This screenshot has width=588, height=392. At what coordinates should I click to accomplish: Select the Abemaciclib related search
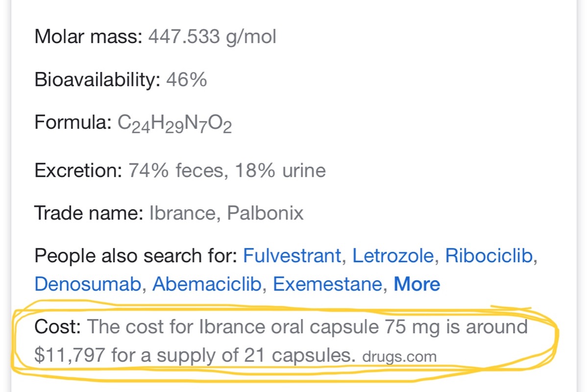207,284
